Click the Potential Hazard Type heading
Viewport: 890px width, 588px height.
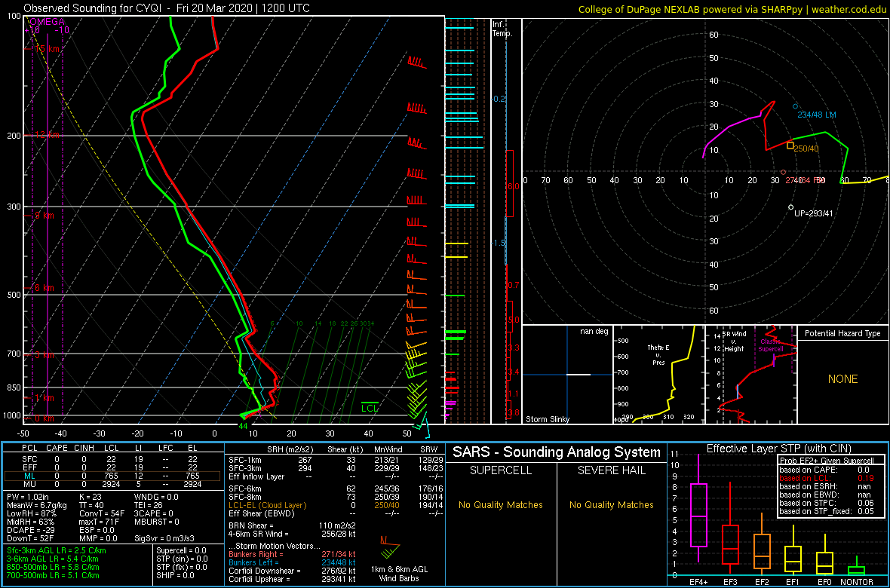tap(843, 333)
